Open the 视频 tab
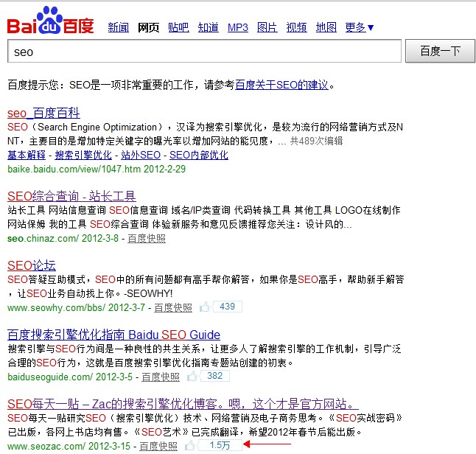This screenshot has width=476, height=454. (297, 27)
